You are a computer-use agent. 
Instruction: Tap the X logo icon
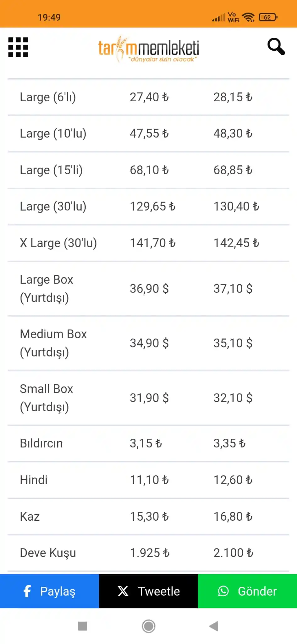pyautogui.click(x=123, y=591)
